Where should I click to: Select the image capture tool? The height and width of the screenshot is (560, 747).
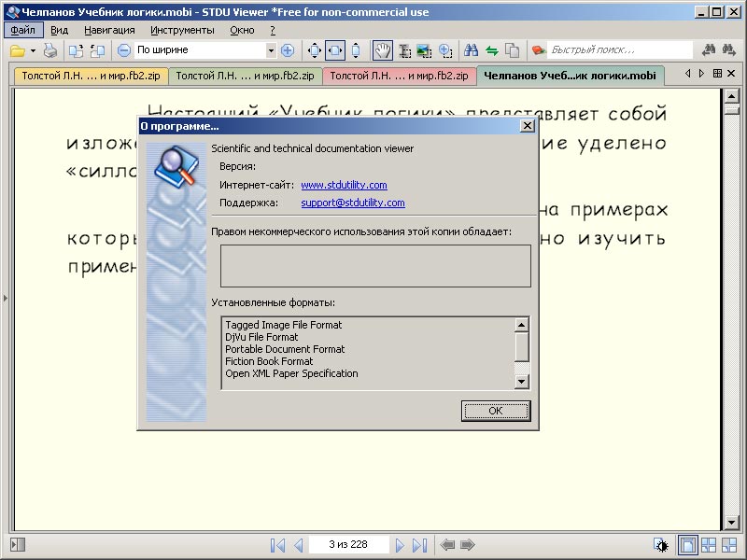tap(423, 49)
